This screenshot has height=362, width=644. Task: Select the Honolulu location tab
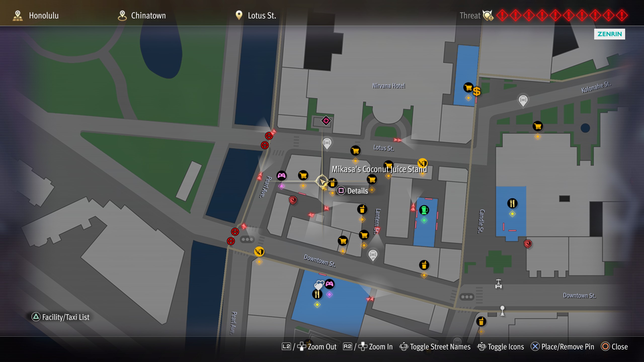coord(36,16)
